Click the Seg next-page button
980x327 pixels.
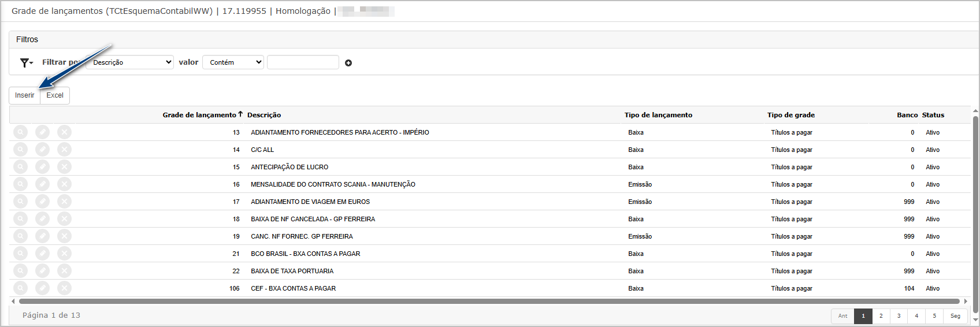click(955, 316)
